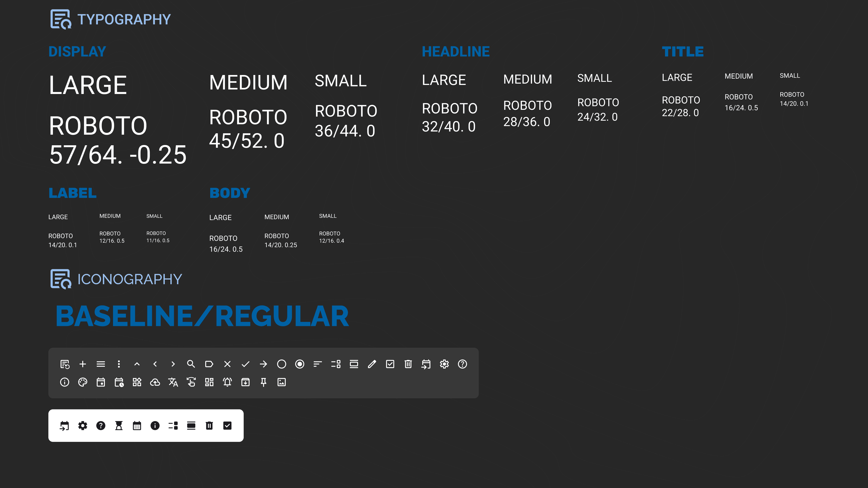Click the outlined checkbox icon in dark panel

tap(390, 364)
